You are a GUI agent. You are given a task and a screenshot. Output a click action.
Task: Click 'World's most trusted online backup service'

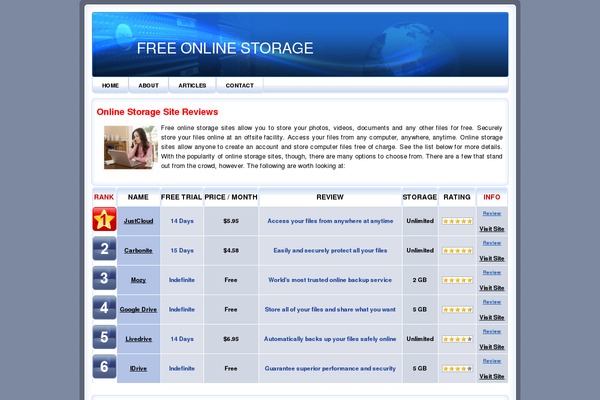coord(330,280)
